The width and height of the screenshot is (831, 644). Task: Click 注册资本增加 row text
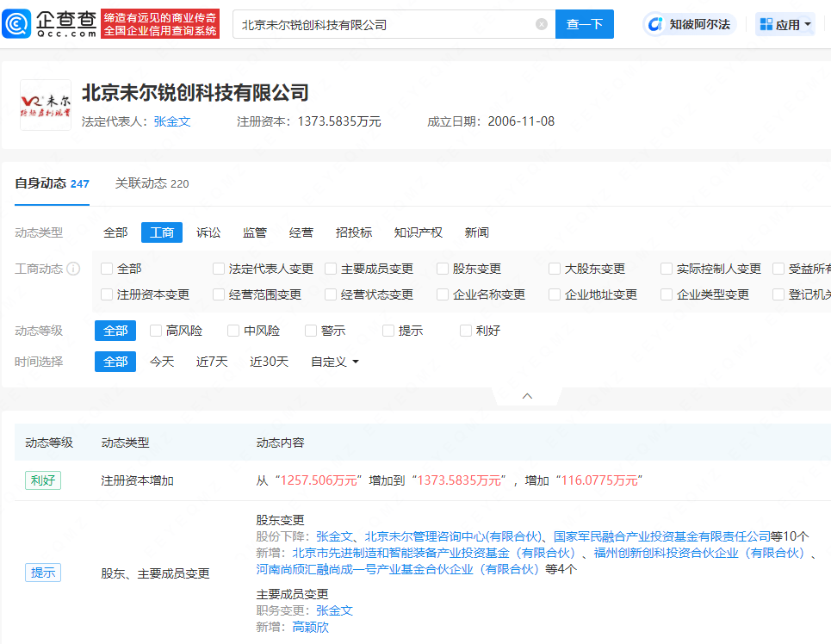137,480
